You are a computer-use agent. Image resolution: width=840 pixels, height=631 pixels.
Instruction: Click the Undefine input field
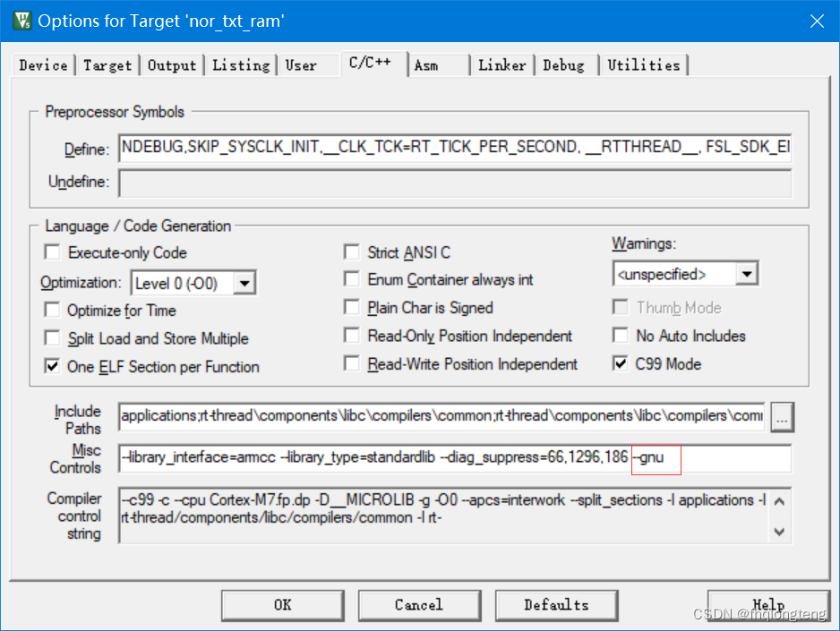coord(455,183)
